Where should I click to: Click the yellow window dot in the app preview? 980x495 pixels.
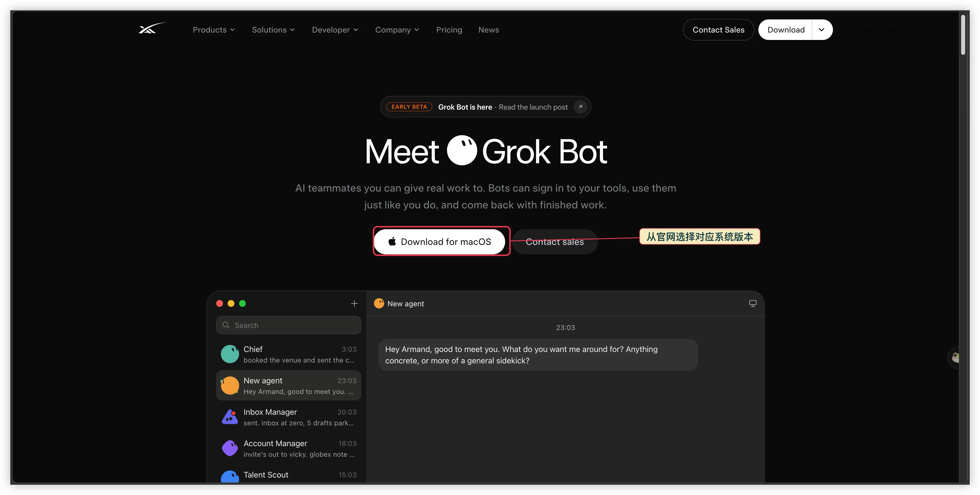231,303
